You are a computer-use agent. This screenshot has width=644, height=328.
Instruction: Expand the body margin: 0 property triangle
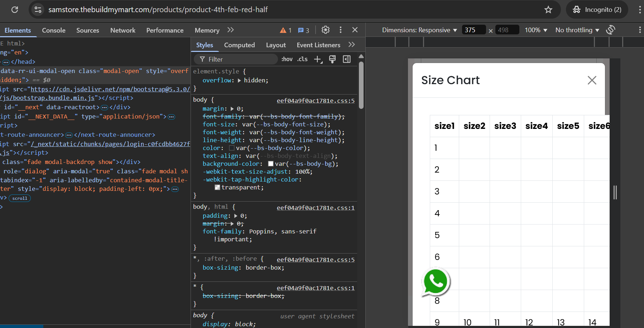(232, 109)
